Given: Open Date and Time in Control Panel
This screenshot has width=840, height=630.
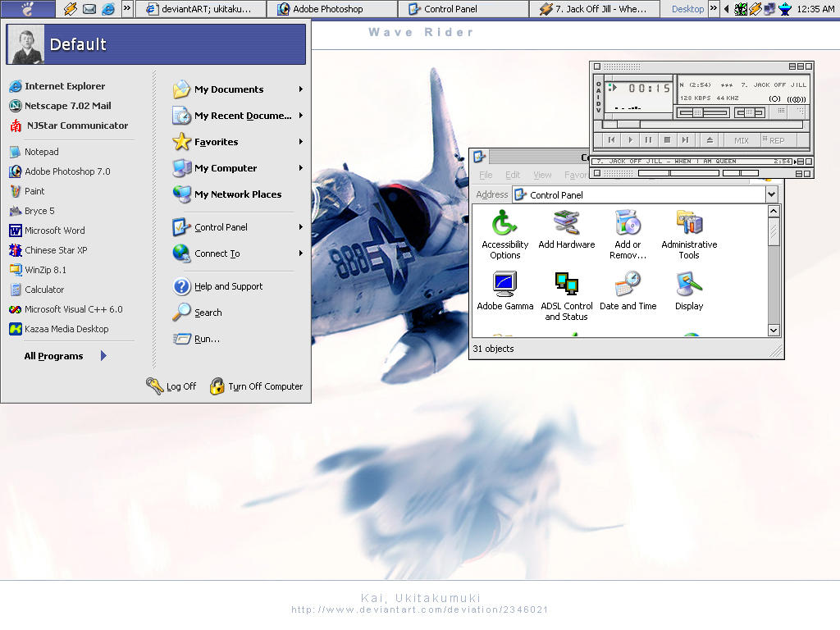Looking at the screenshot, I should coord(628,290).
